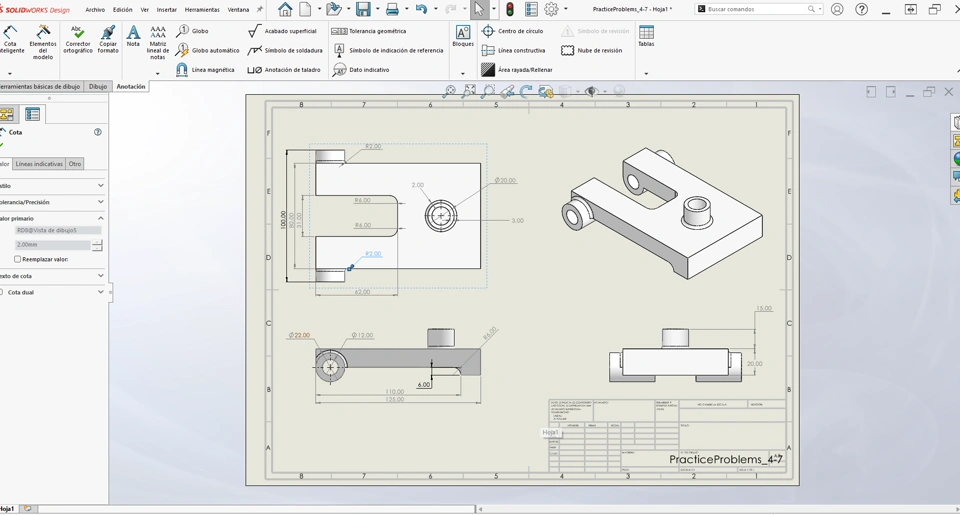Insert a Nota annotation
960x515 pixels.
133,37
